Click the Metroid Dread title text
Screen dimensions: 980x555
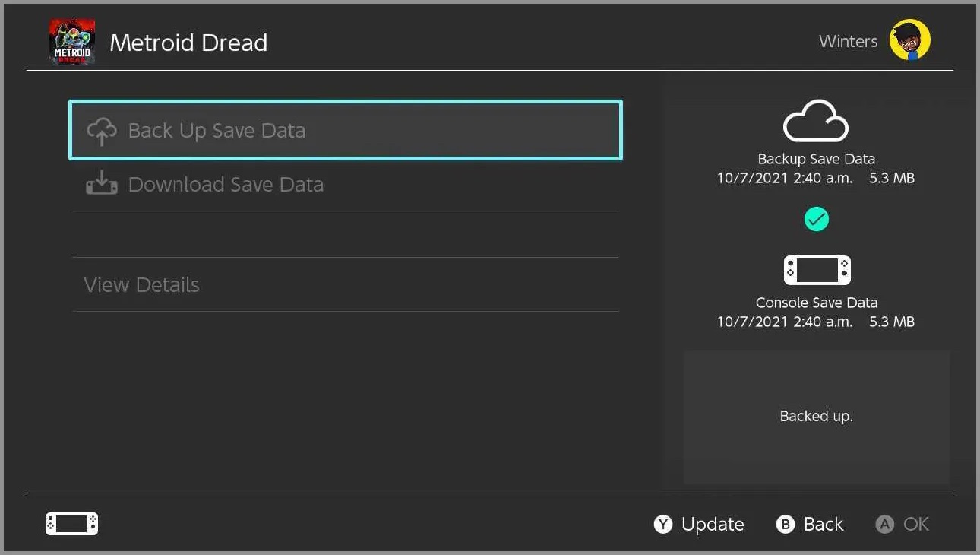[x=189, y=43]
